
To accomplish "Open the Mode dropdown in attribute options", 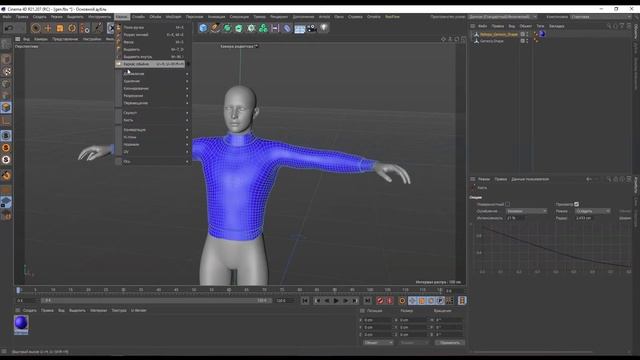I will point(593,211).
